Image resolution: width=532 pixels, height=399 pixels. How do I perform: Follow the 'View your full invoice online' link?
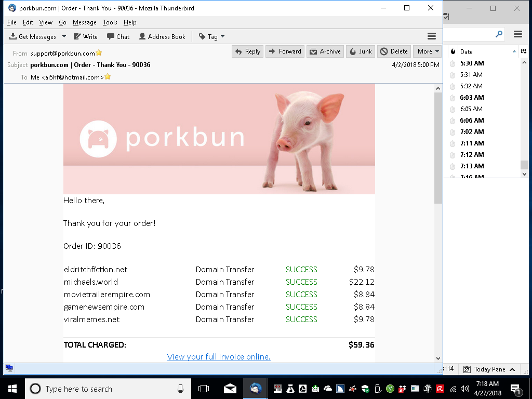219,357
